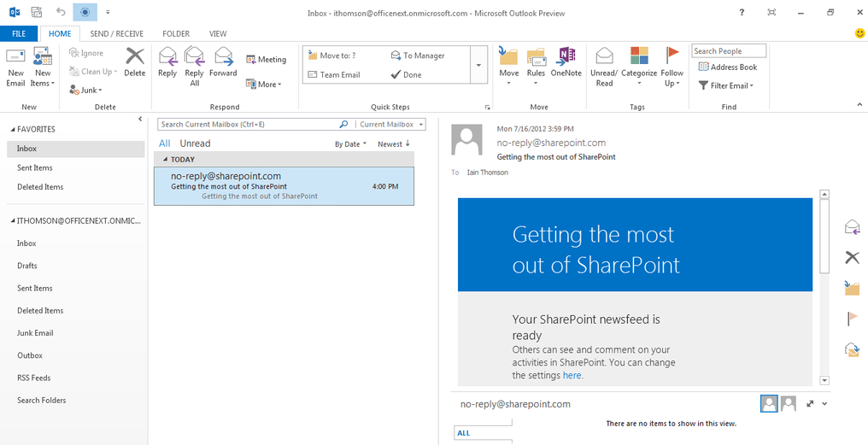
Task: Open the FILE tab
Action: pyautogui.click(x=19, y=34)
